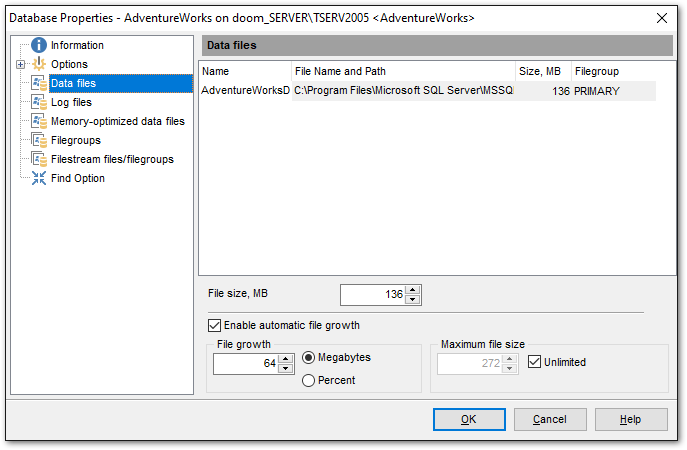
Task: Sort by File Name and Path column
Action: click(404, 71)
